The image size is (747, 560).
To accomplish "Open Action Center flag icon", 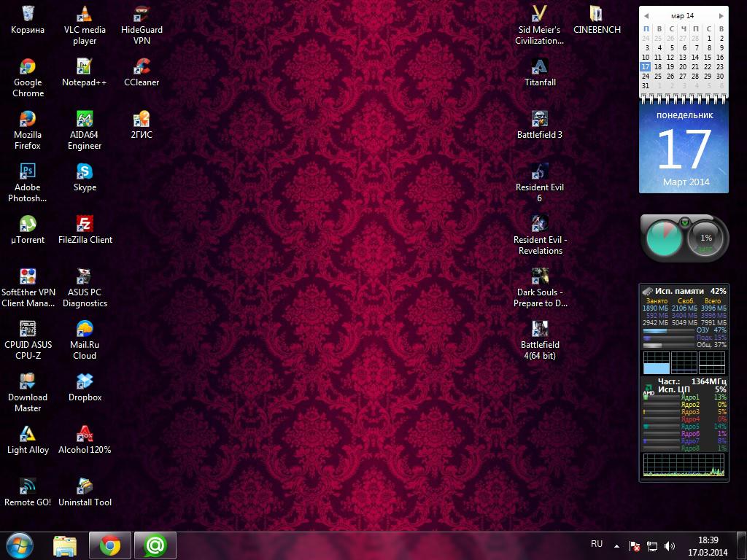I will (634, 546).
